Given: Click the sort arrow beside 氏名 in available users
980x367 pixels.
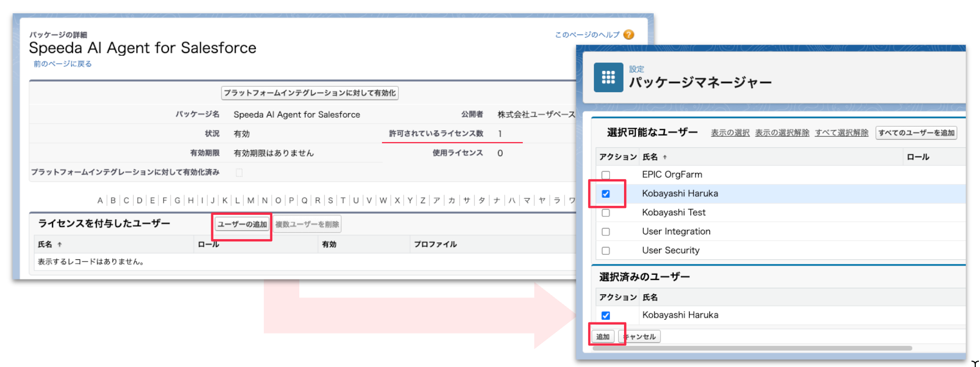Looking at the screenshot, I should pos(665,157).
